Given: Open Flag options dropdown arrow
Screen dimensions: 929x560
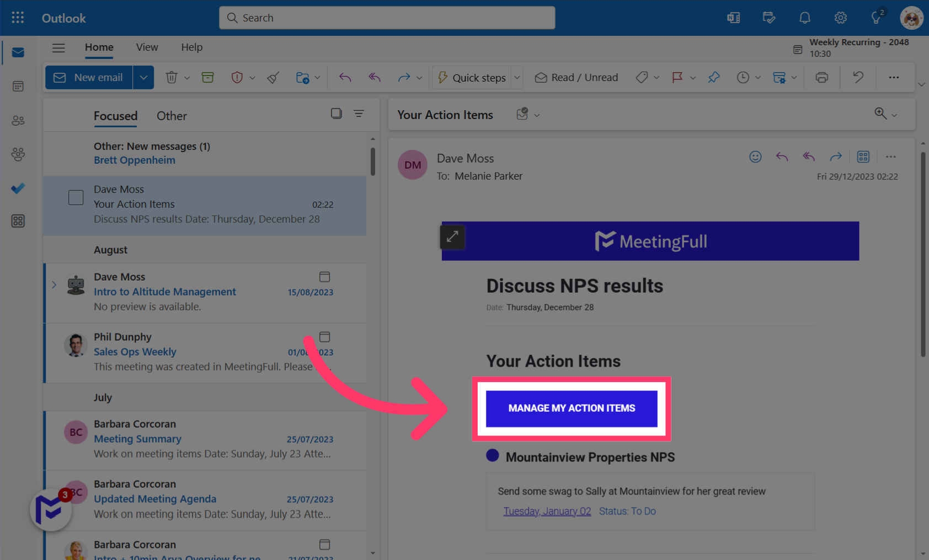Looking at the screenshot, I should pos(693,78).
